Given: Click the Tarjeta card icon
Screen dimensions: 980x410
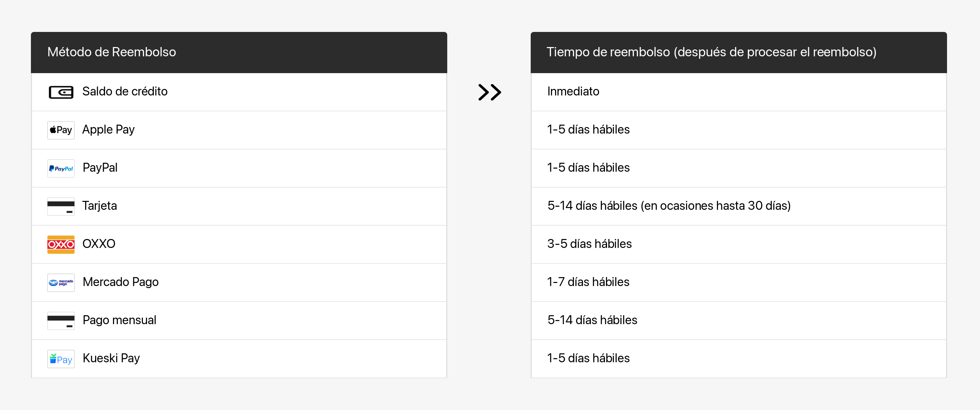Looking at the screenshot, I should point(61,206).
